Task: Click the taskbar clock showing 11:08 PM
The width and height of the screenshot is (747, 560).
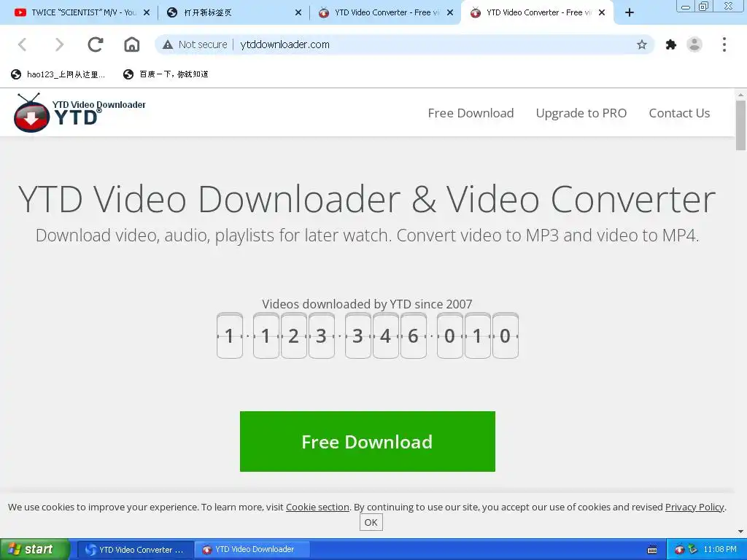Action: coord(720,550)
